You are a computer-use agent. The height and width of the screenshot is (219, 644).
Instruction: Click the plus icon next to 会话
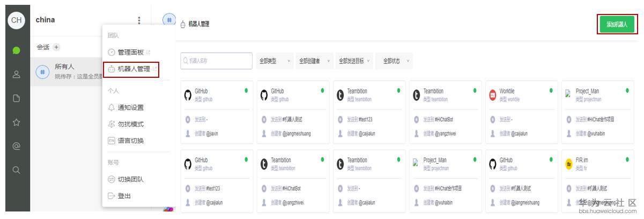point(56,47)
